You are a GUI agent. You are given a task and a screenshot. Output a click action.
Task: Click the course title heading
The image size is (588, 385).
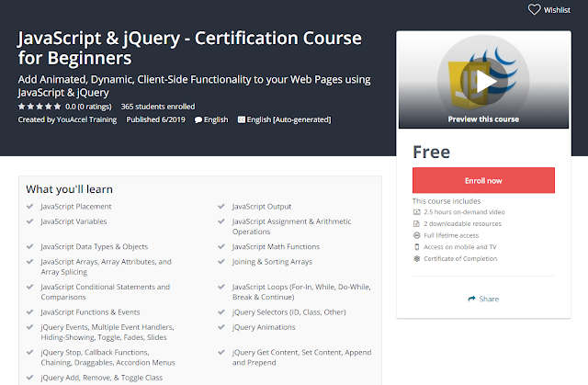(190, 47)
